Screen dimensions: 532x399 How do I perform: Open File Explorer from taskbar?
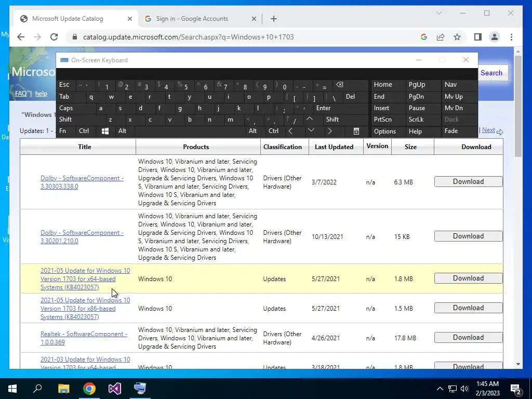coord(63,389)
